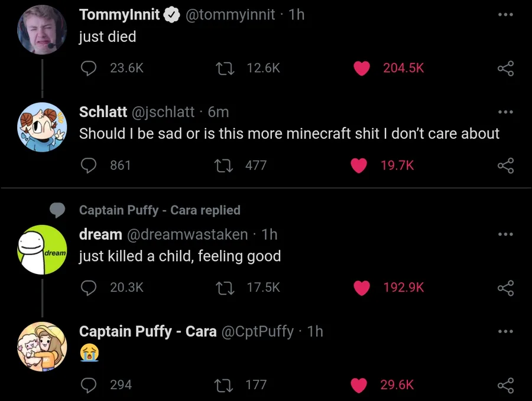Reply to dream's tweet
The height and width of the screenshot is (401, 532).
pyautogui.click(x=89, y=288)
